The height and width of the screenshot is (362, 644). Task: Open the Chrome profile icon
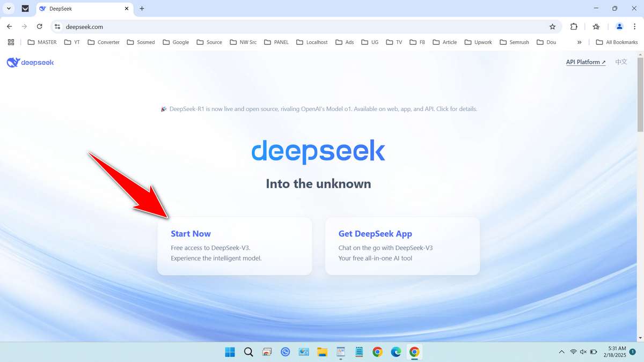coord(619,26)
